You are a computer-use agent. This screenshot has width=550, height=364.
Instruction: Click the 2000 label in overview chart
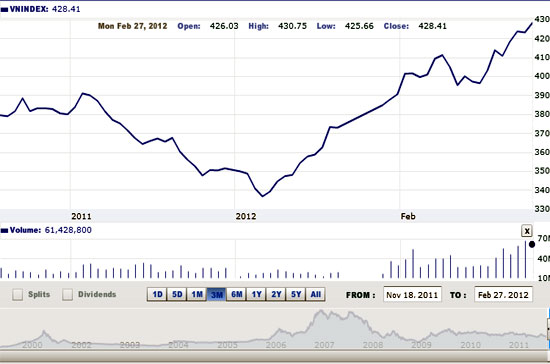pyautogui.click(x=32, y=345)
